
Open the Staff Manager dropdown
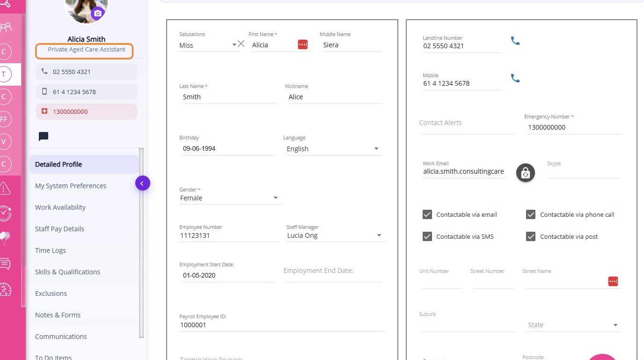coord(379,235)
